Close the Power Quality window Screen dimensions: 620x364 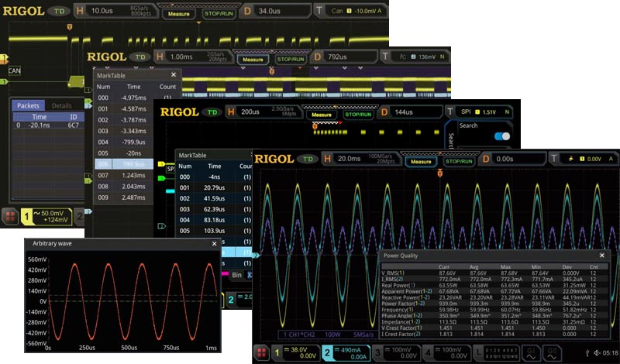coord(601,255)
